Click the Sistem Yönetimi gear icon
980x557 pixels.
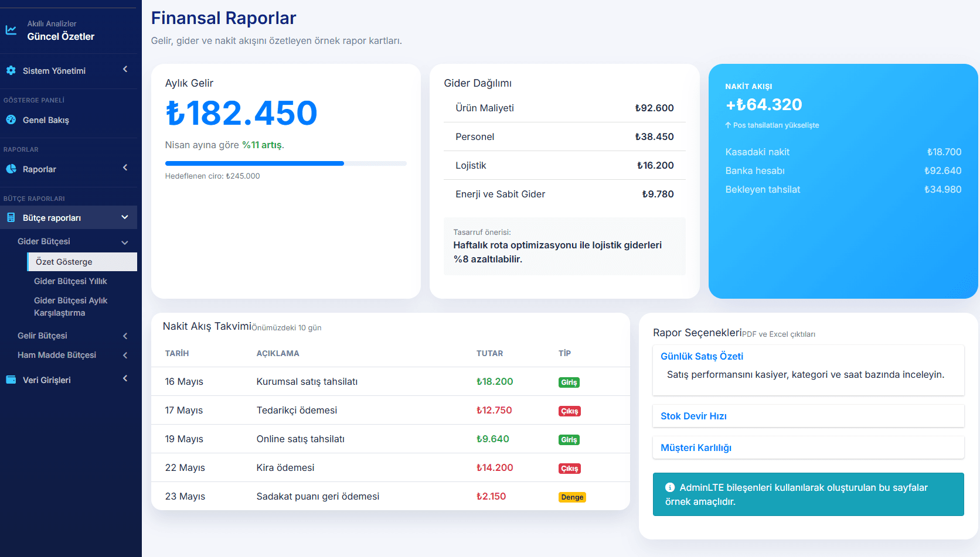click(11, 70)
